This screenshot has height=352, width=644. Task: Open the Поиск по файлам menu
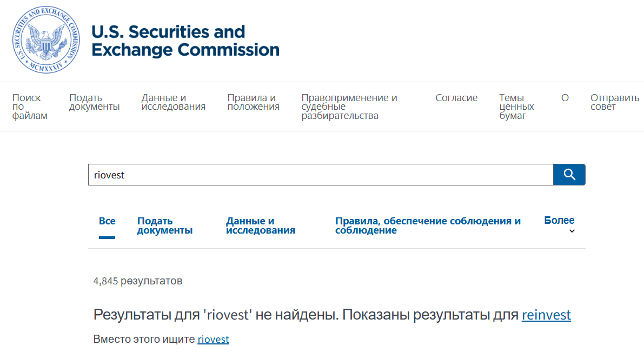point(29,107)
